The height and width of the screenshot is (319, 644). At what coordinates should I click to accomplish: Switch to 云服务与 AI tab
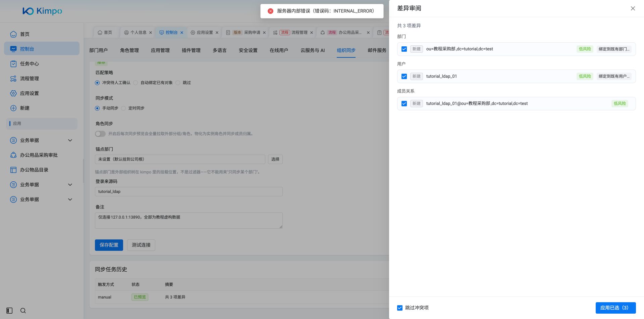click(x=313, y=50)
